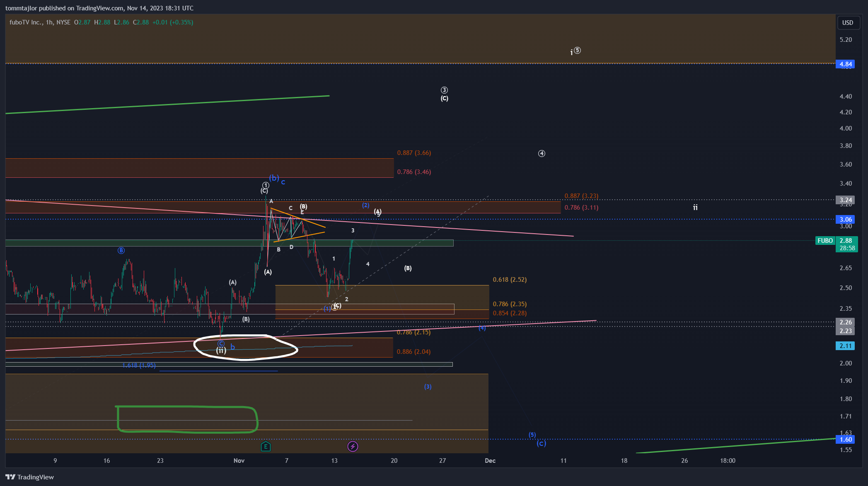Click the 0.618 (2.52) fib label

[x=510, y=280]
